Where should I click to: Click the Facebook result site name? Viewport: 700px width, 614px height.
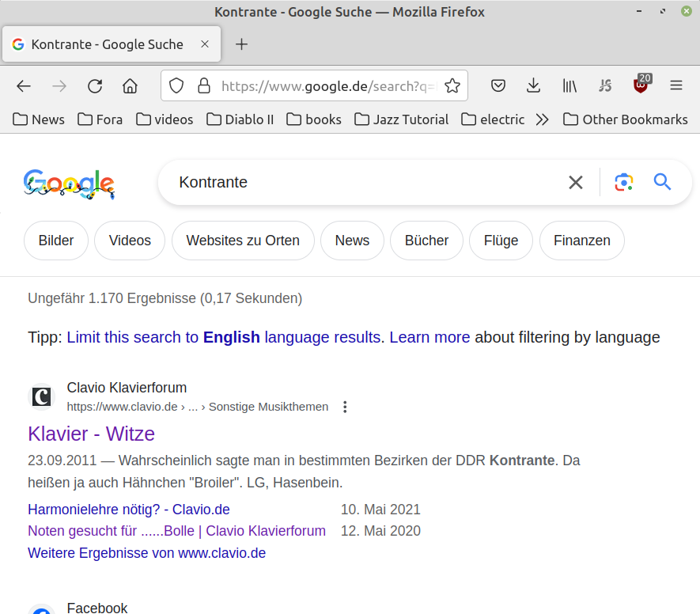pos(96,608)
